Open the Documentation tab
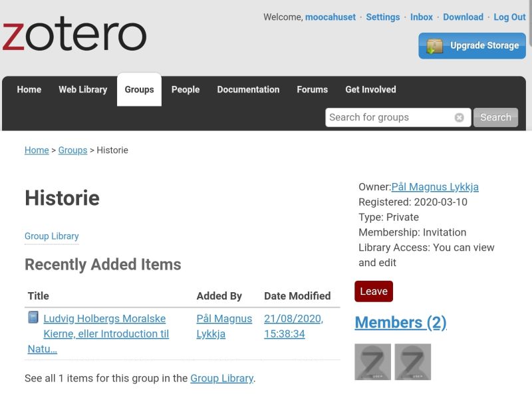 (248, 89)
